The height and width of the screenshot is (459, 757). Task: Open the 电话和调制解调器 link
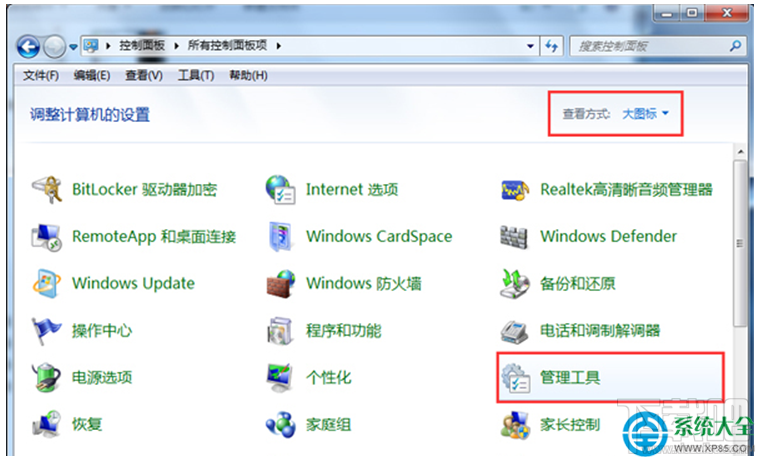tap(600, 331)
